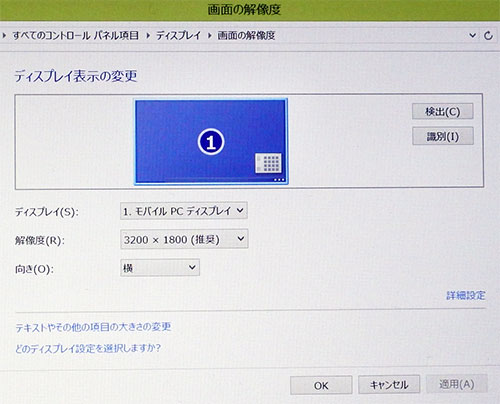The image size is (500, 404).
Task: Click the キャンセル cancel button
Action: [x=389, y=385]
